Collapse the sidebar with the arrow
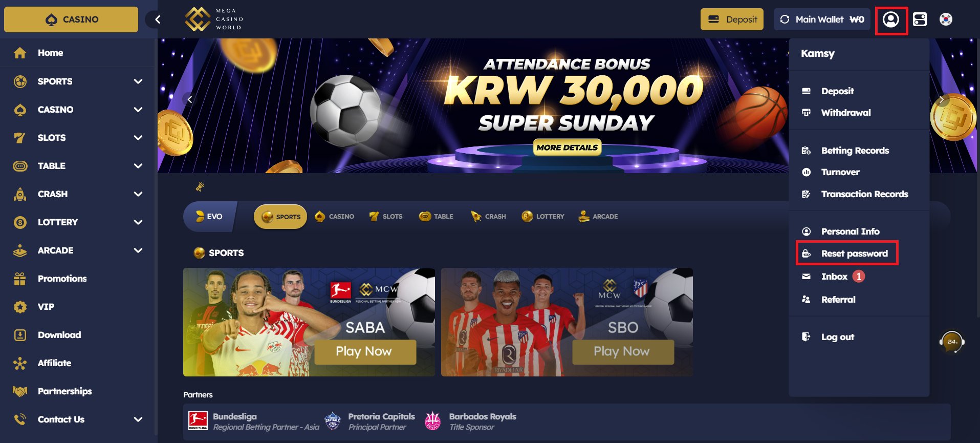 point(158,19)
